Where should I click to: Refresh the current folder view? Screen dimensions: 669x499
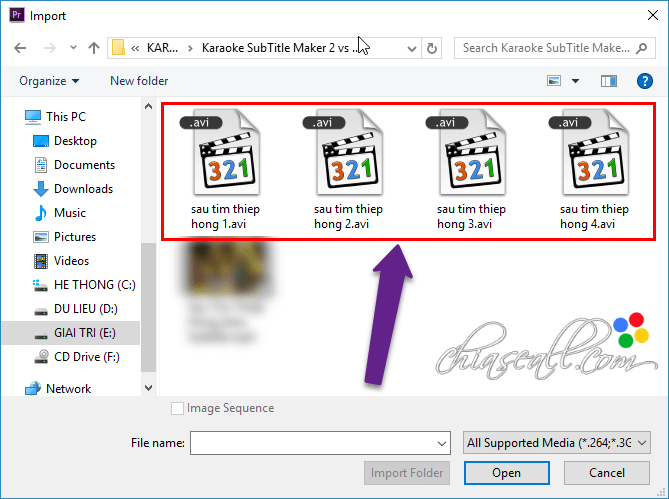point(432,48)
